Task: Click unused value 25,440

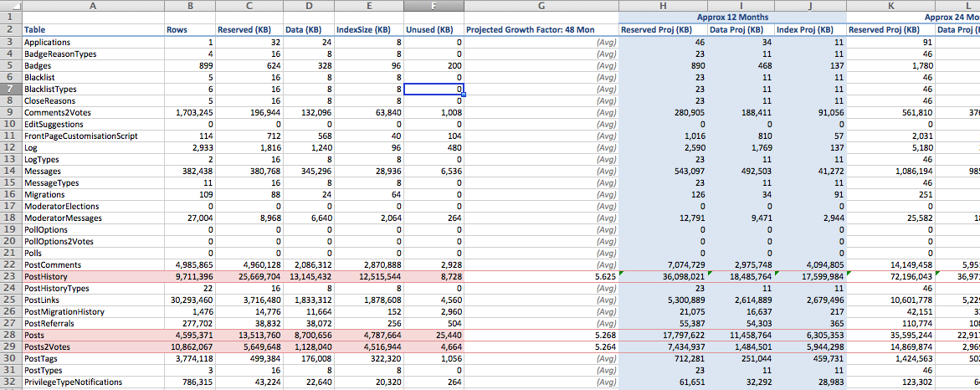Action: 434,335
